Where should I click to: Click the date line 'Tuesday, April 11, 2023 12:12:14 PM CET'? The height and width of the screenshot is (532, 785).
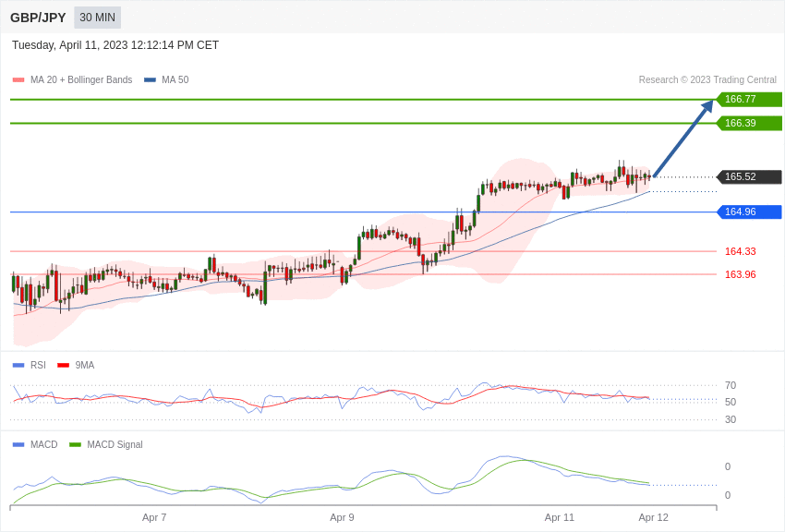(115, 45)
